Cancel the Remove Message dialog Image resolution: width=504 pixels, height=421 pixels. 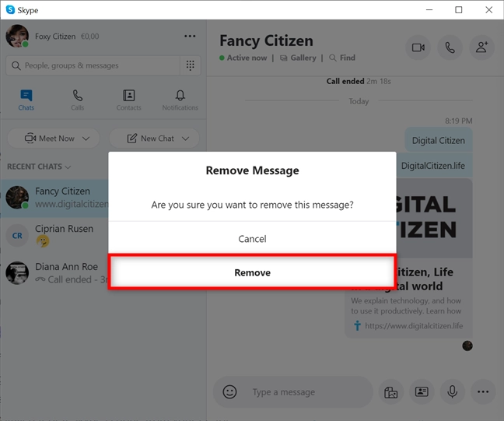pyautogui.click(x=252, y=239)
